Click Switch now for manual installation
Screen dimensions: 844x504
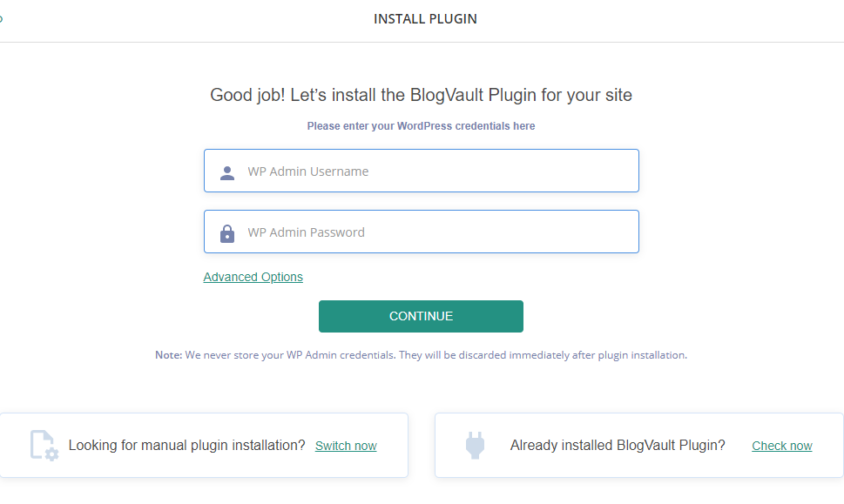[346, 446]
